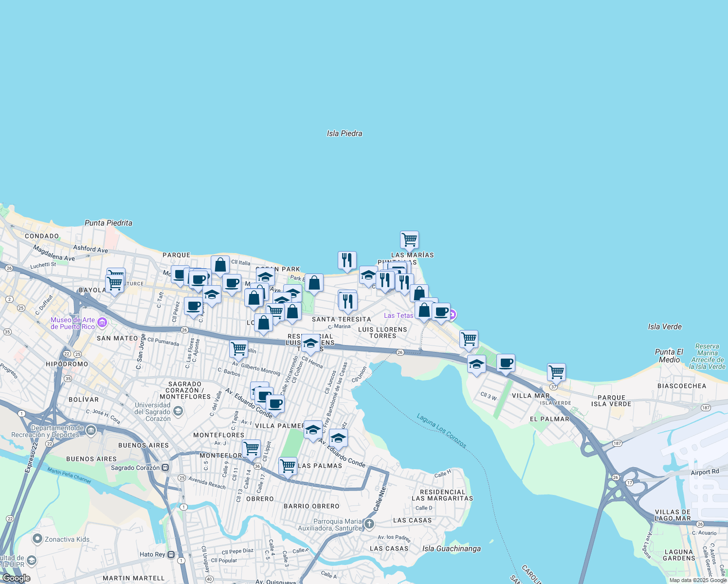
Task: Click the restaurant marker above Santa Teresita
Action: 347,300
